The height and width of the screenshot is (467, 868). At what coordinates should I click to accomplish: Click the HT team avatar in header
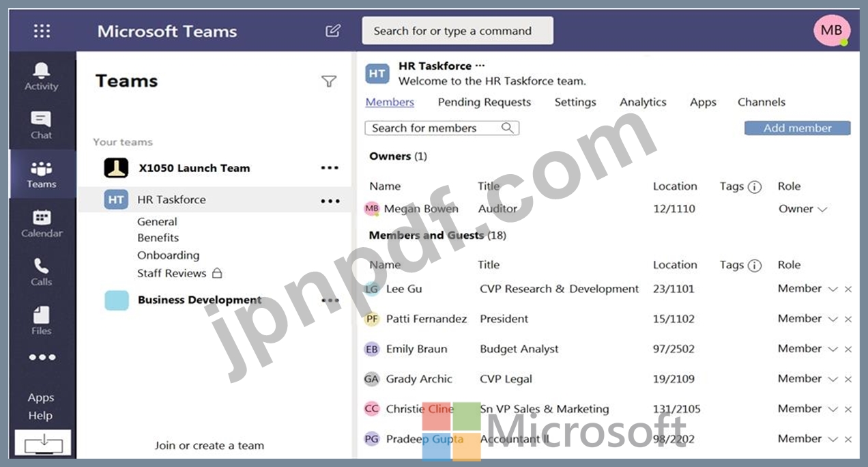click(x=377, y=74)
